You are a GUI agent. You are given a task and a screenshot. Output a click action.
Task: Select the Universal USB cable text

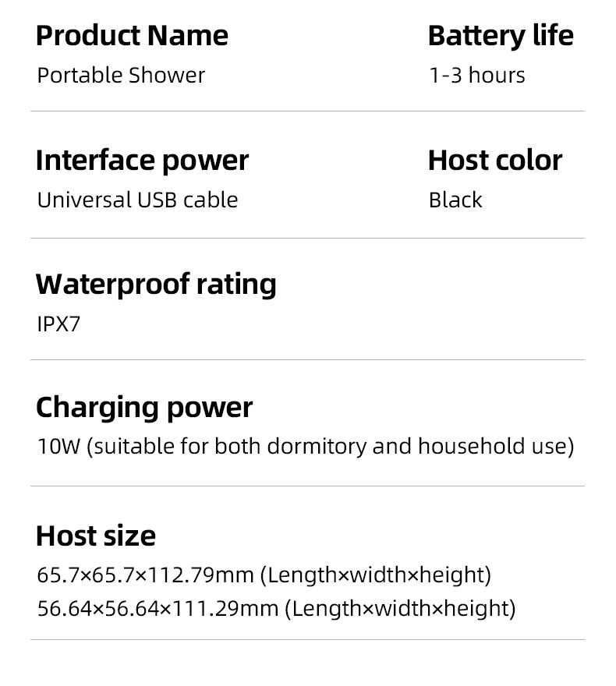click(x=137, y=200)
